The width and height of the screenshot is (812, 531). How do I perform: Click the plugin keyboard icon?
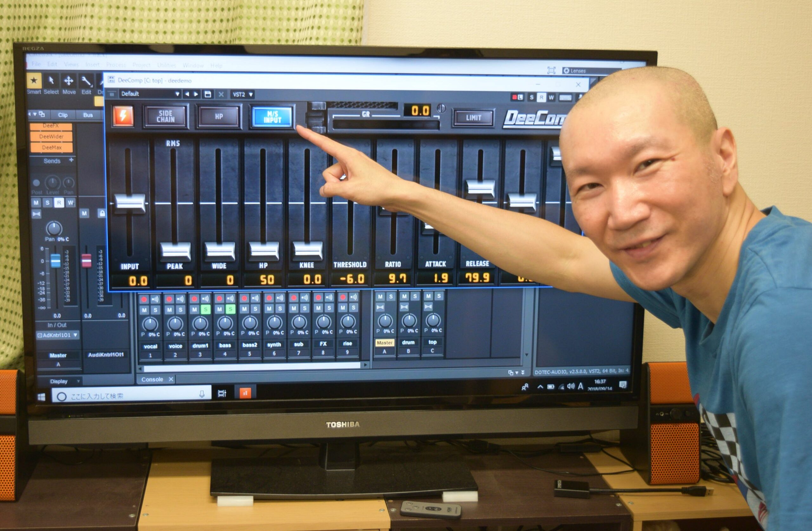(x=565, y=98)
